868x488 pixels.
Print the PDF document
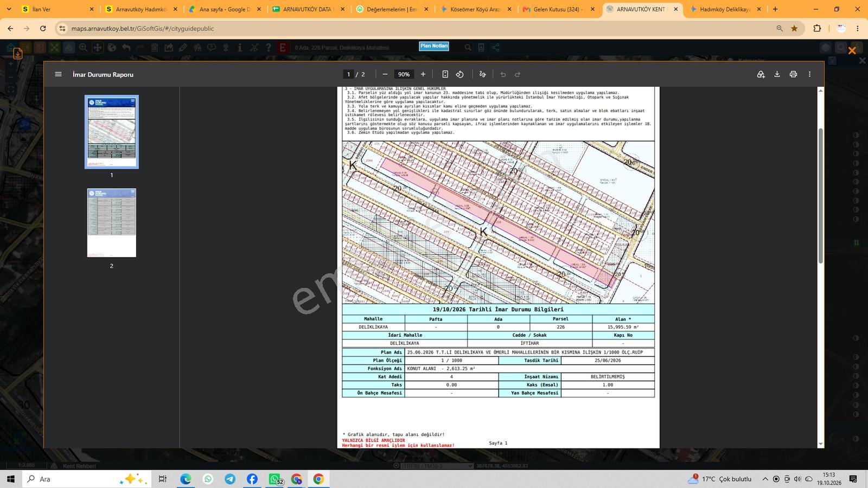point(793,74)
